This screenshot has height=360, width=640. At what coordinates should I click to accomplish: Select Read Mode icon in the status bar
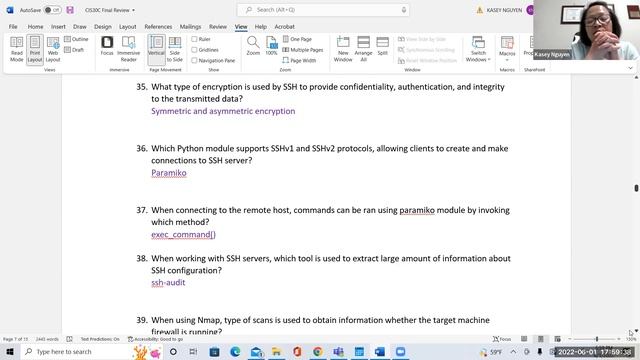coord(524,339)
